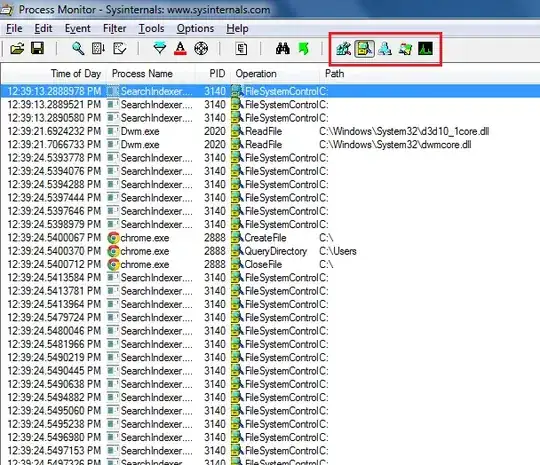Select chrome.exe CreateFile row

coord(270,238)
